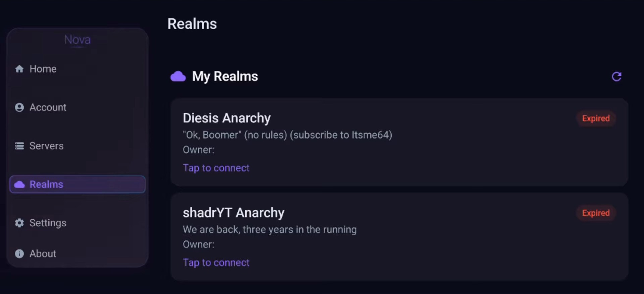This screenshot has width=644, height=294.
Task: Click the Servers list icon
Action: click(x=19, y=146)
